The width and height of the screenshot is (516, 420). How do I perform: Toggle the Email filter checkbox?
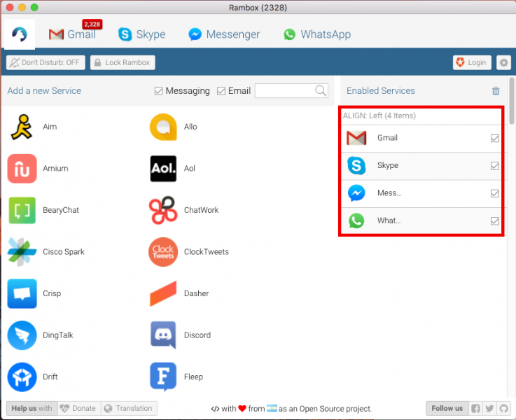tap(221, 91)
